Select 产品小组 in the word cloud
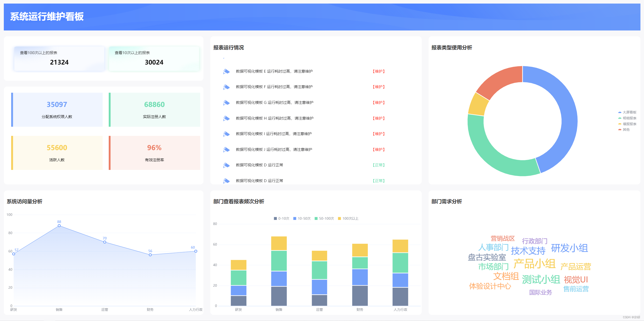 tap(534, 264)
